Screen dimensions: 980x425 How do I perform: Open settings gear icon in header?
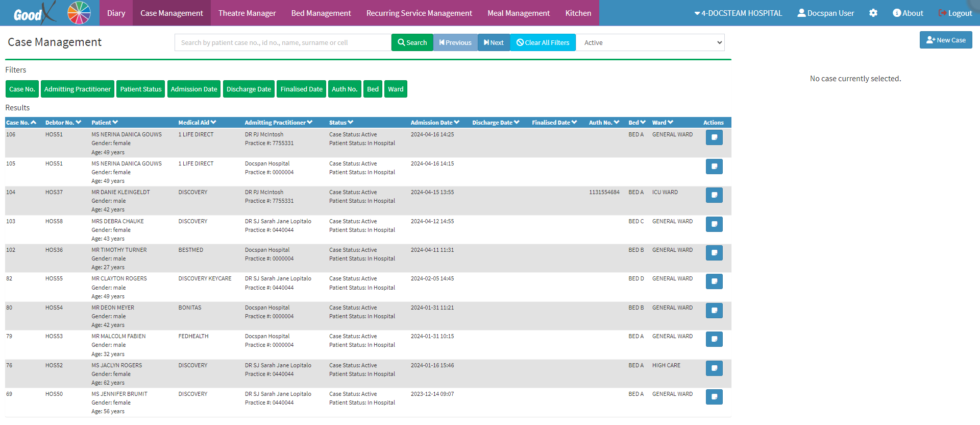pos(873,13)
